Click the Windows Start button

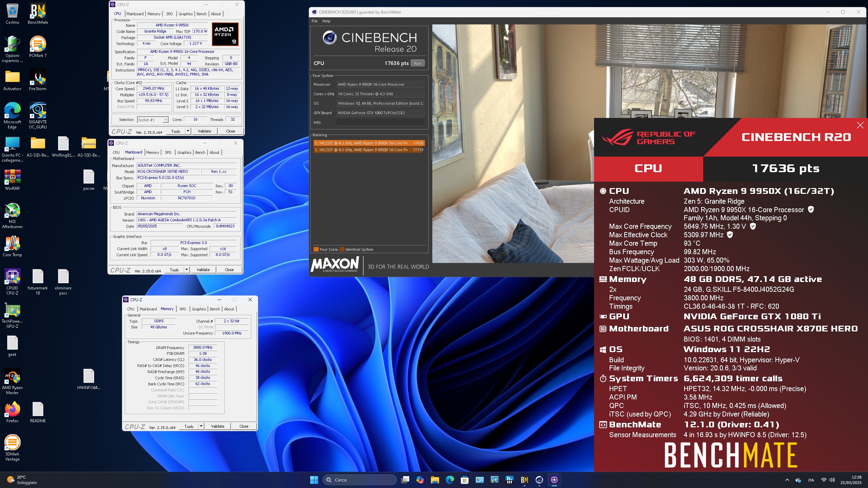tap(314, 480)
